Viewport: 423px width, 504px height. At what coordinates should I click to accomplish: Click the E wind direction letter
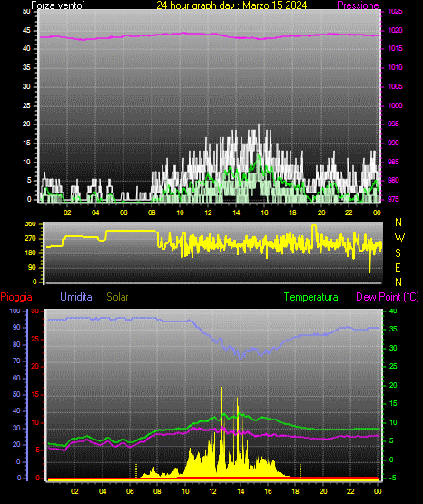(x=398, y=267)
